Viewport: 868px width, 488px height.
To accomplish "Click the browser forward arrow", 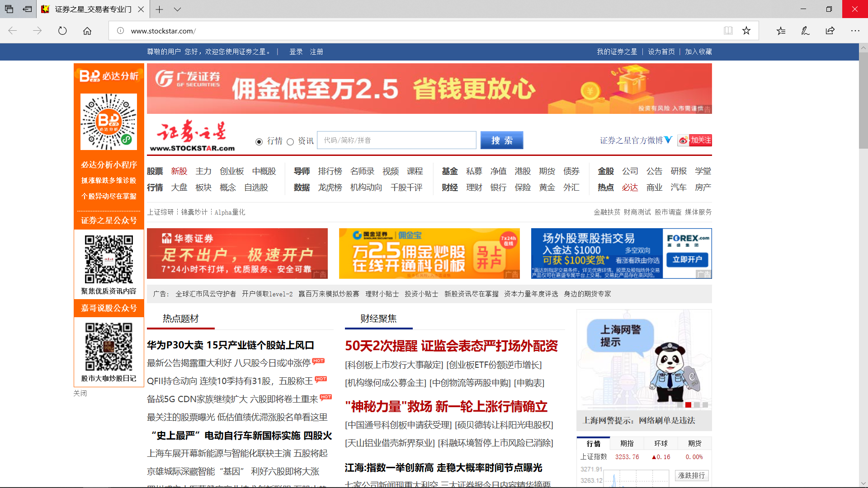I will click(x=38, y=31).
